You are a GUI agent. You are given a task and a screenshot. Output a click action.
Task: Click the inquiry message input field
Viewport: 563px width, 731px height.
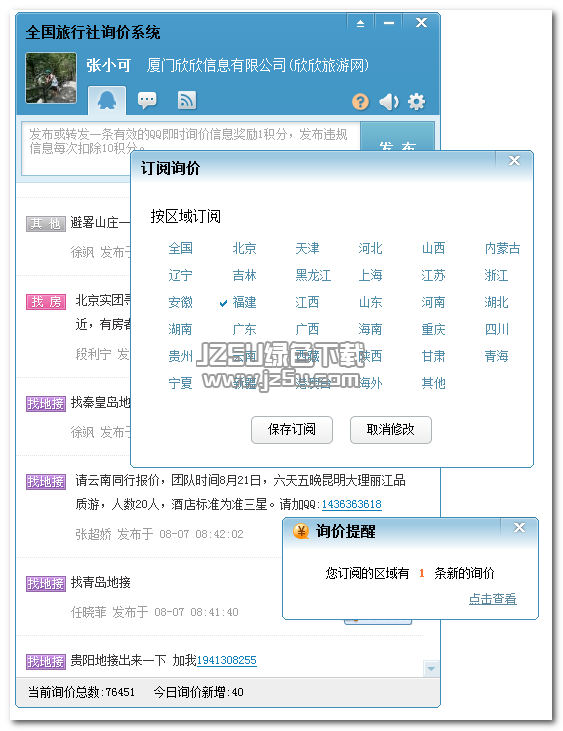point(191,149)
